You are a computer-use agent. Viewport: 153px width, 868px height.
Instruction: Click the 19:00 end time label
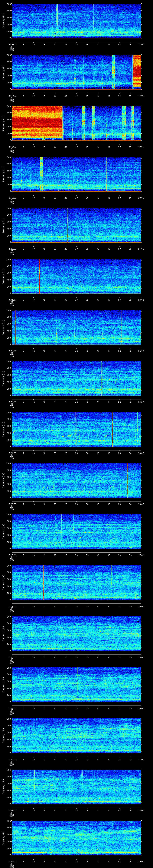click(x=141, y=147)
